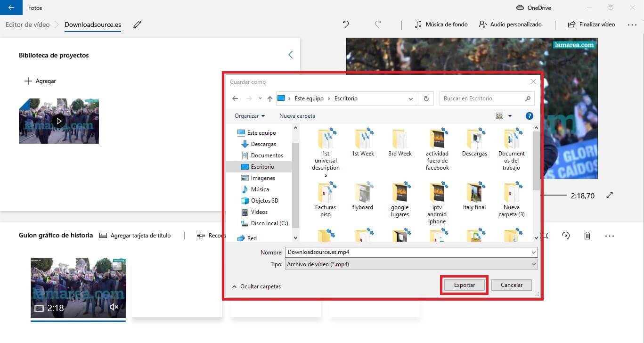The width and height of the screenshot is (644, 343).
Task: Open recent locations dropdown in dialog
Action: click(260, 98)
